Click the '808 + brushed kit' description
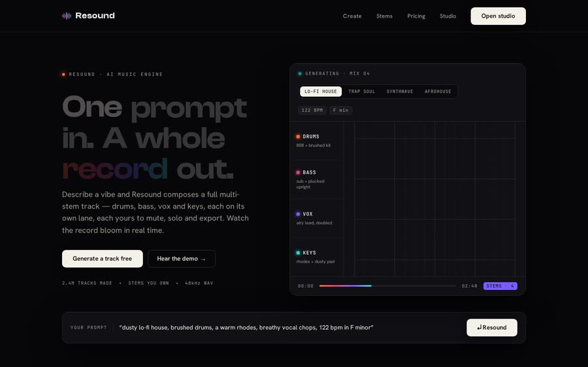The image size is (588, 367). click(x=314, y=146)
